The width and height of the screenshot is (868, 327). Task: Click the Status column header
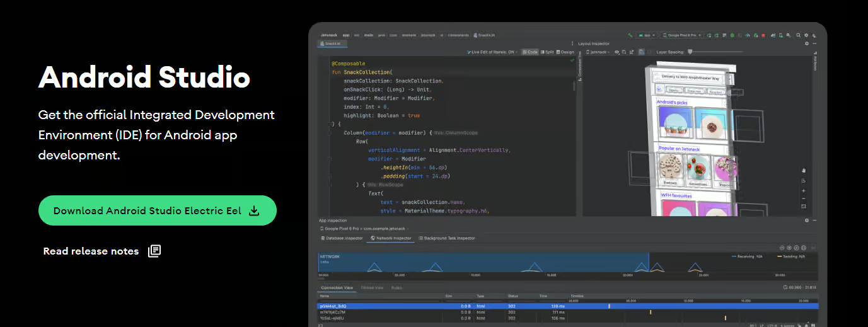click(513, 295)
